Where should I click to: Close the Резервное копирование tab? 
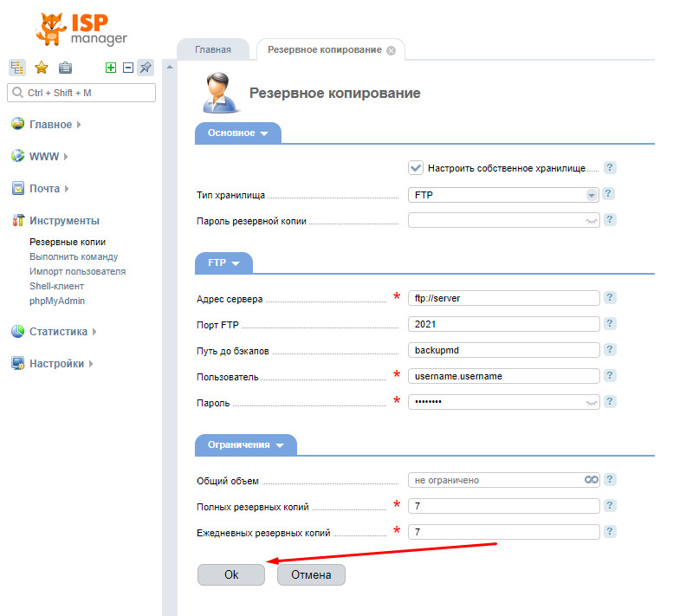click(x=392, y=50)
